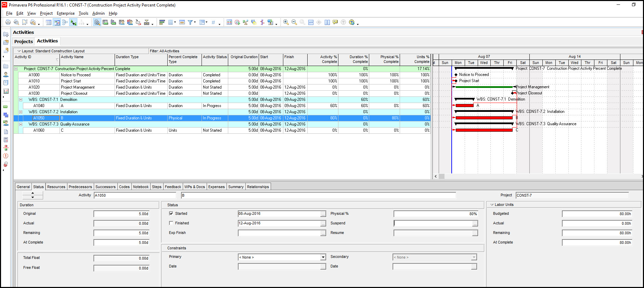Screen dimensions: 644x288
Task: Toggle Show/Hide Bottom Layout details icon
Action: pyautogui.click(x=97, y=22)
